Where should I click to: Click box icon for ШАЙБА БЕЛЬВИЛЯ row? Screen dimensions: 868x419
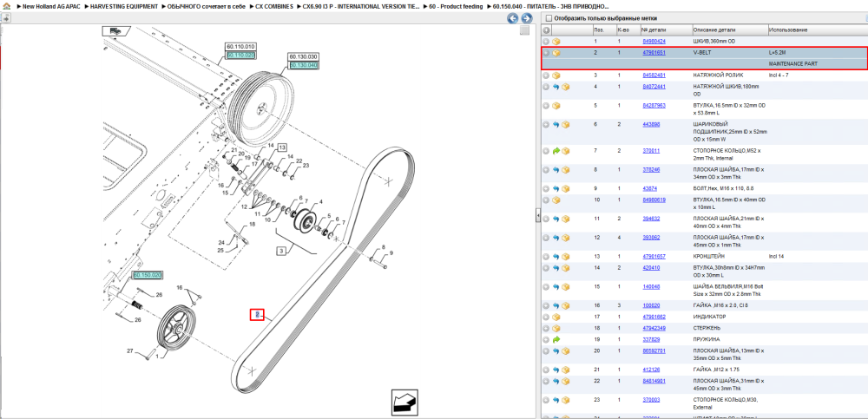(566, 287)
